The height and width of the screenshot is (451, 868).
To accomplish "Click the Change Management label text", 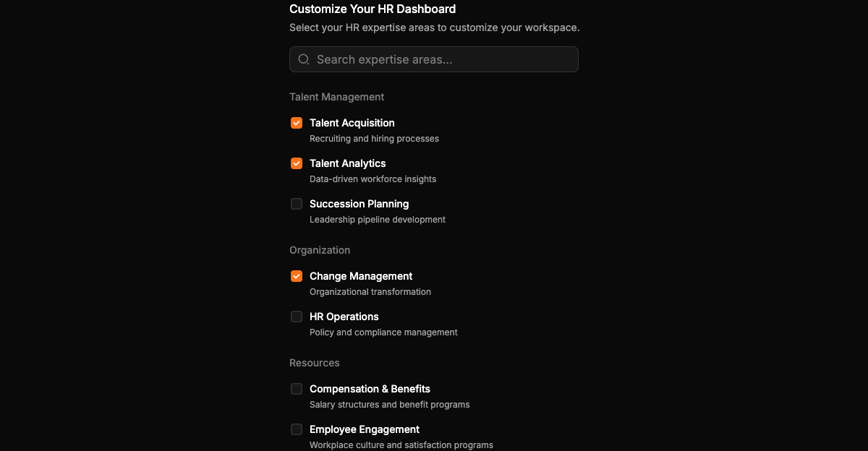I will point(361,276).
